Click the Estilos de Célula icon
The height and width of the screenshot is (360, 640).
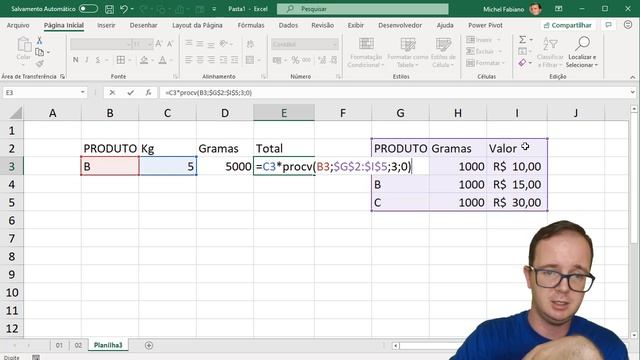click(x=443, y=44)
